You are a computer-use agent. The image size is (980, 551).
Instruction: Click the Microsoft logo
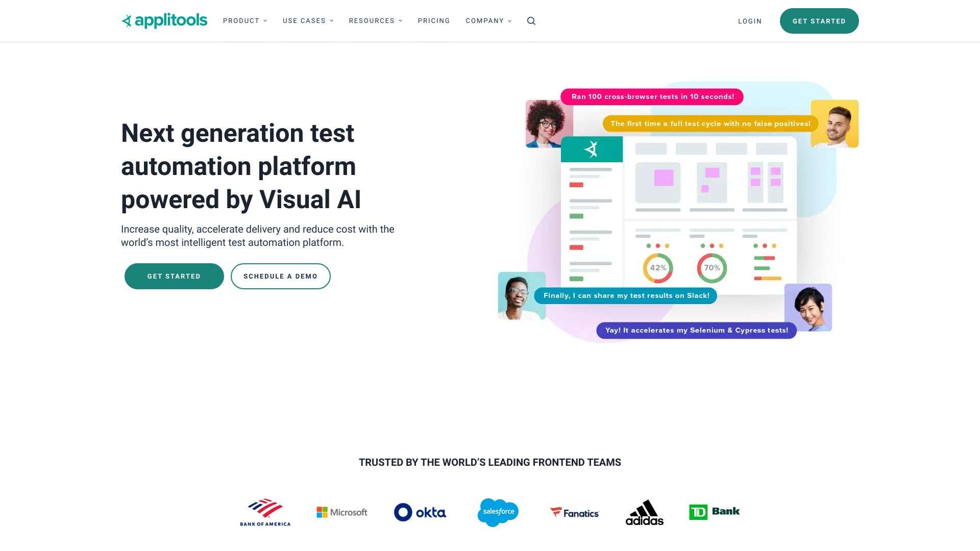click(x=342, y=512)
